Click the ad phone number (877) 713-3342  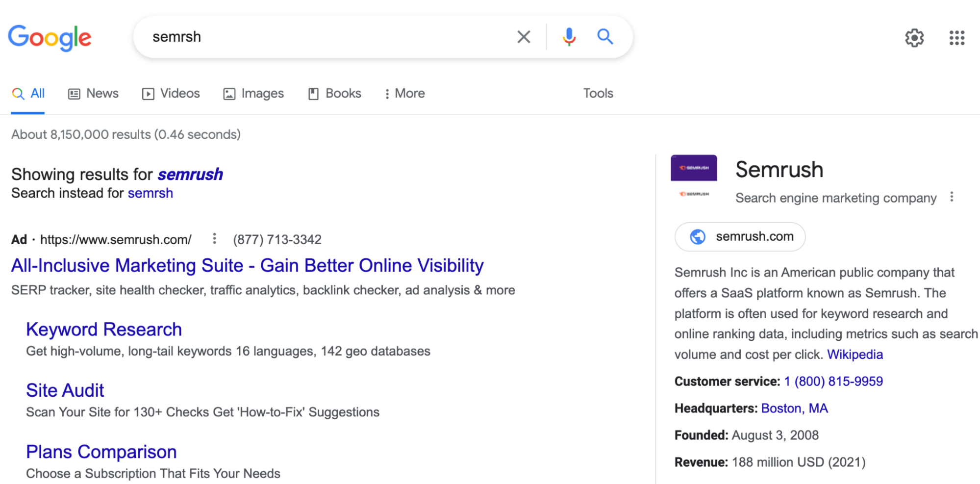click(277, 239)
